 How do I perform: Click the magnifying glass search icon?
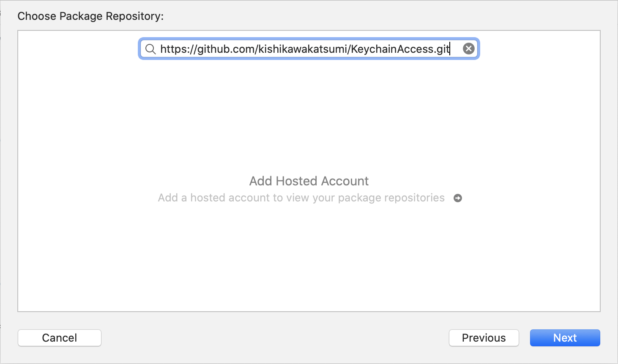tap(150, 49)
